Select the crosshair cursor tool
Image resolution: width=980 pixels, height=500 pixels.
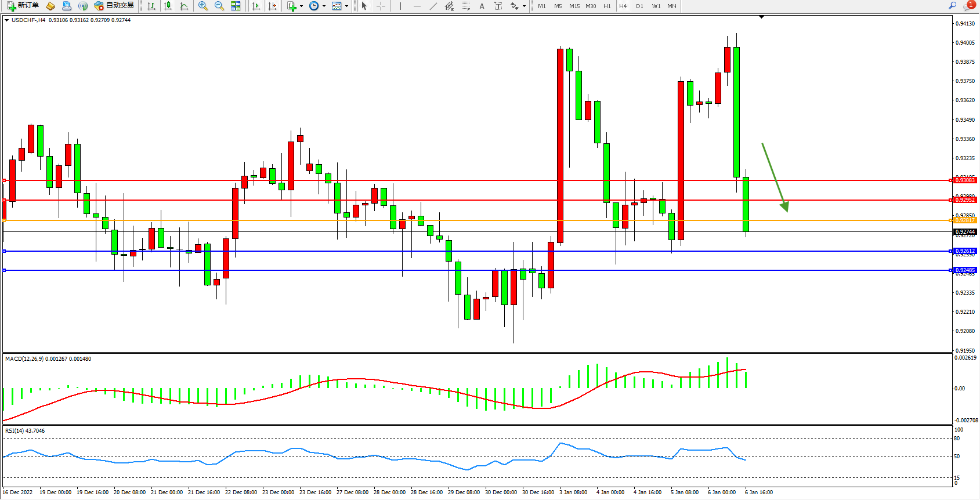[x=381, y=6]
